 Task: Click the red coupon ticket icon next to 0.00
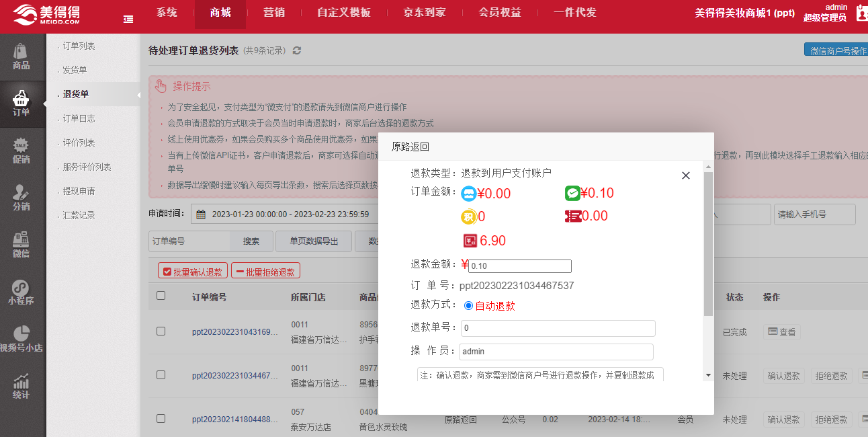573,216
